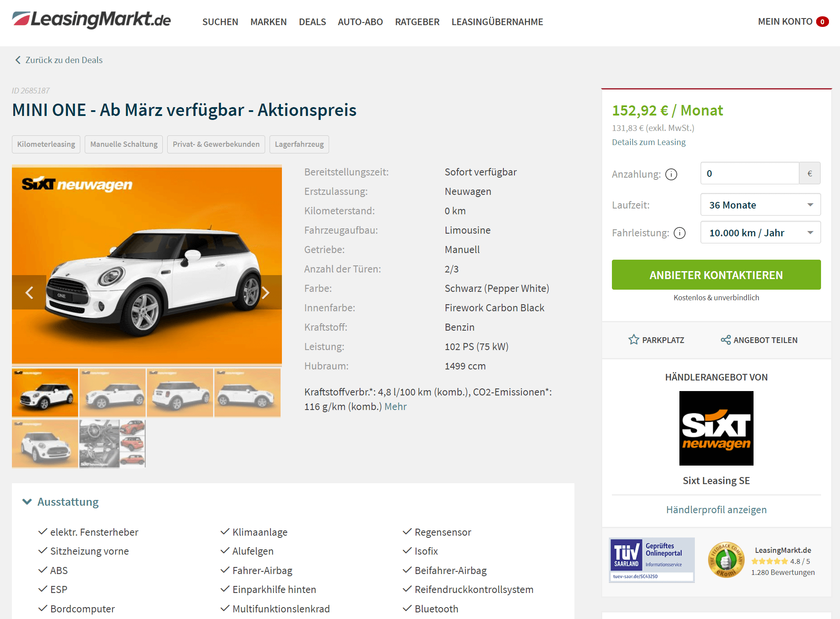Click the Angebot teilen share icon
Screen dimensions: 840x619
point(726,339)
